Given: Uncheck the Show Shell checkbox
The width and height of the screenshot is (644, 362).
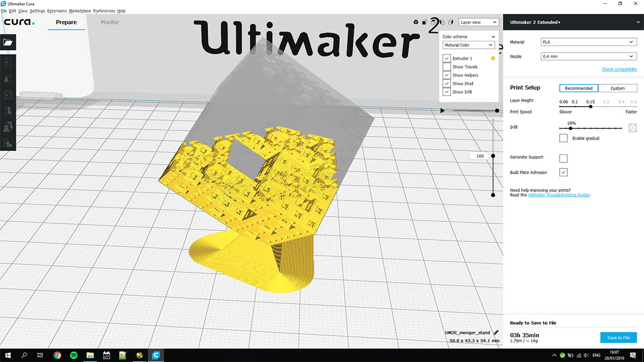Looking at the screenshot, I should (x=447, y=84).
